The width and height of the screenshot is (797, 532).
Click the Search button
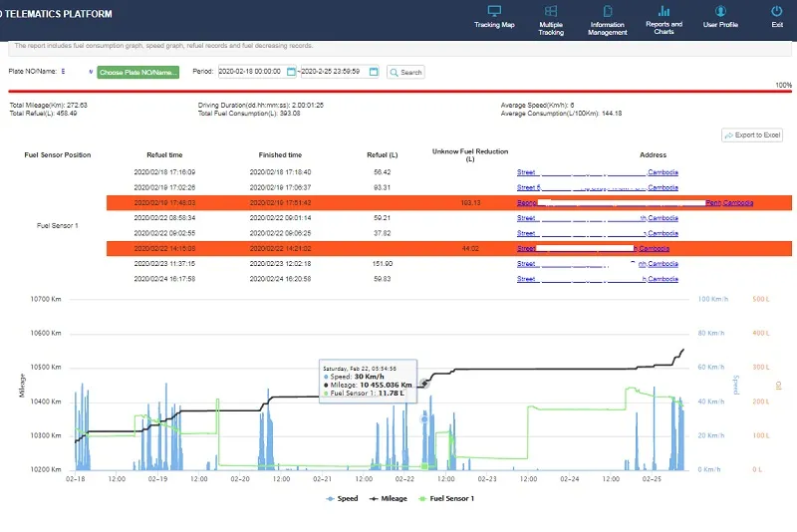(405, 72)
